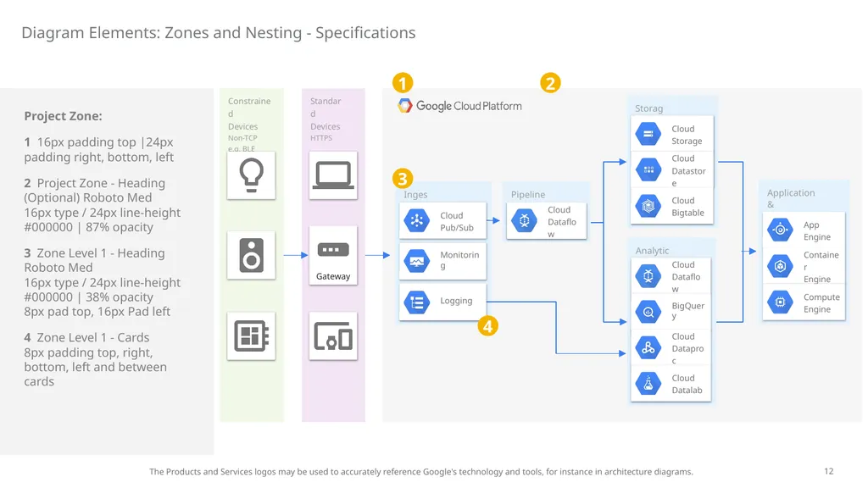868x488 pixels.
Task: Click the Pipeline Cloud Dataflow icon
Action: 524,220
